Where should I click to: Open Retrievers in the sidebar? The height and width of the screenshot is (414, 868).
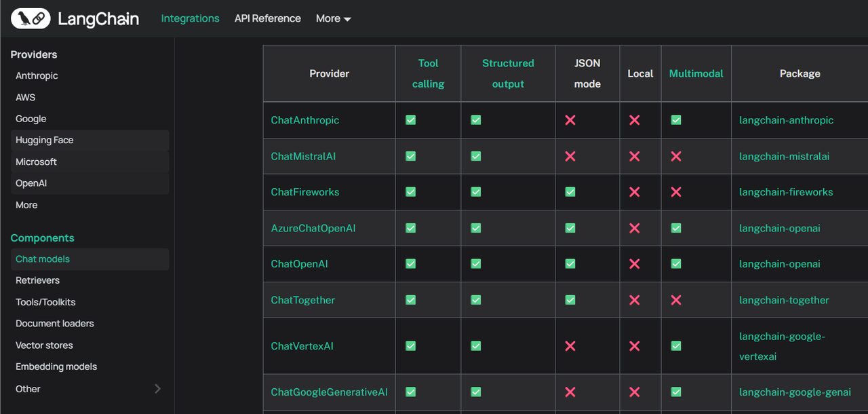(38, 280)
